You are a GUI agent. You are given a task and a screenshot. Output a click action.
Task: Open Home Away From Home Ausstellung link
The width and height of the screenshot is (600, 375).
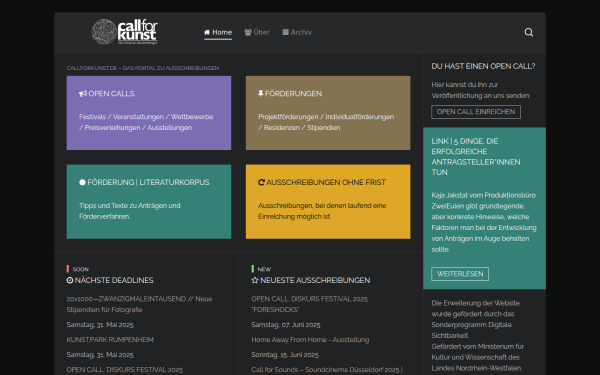coord(310,340)
